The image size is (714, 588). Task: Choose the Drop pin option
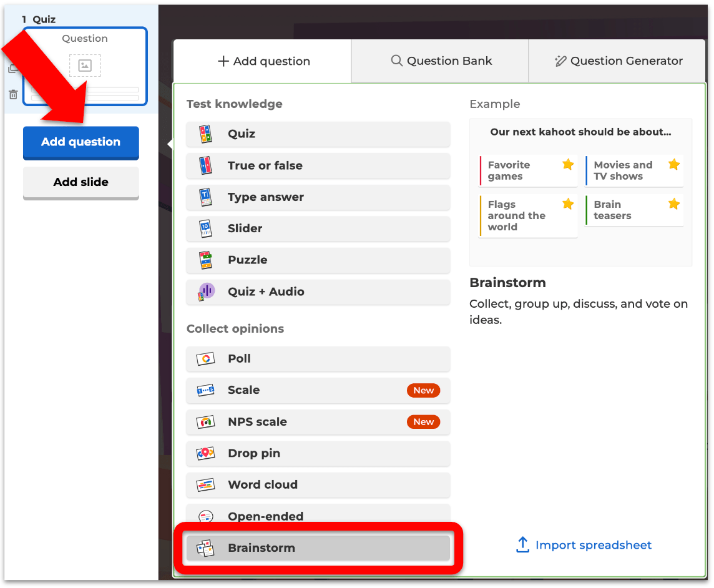pos(318,453)
